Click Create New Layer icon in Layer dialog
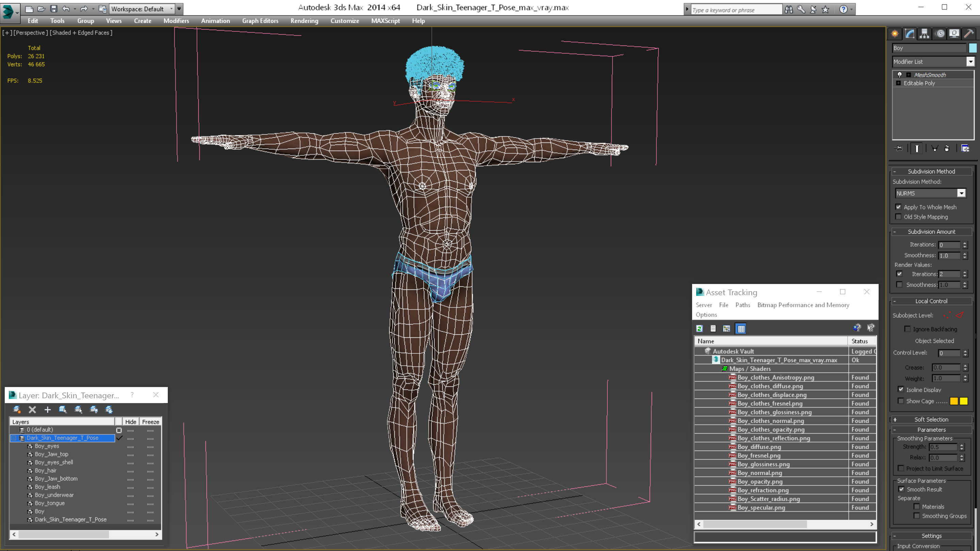Viewport: 980px width, 551px height. pos(17,410)
